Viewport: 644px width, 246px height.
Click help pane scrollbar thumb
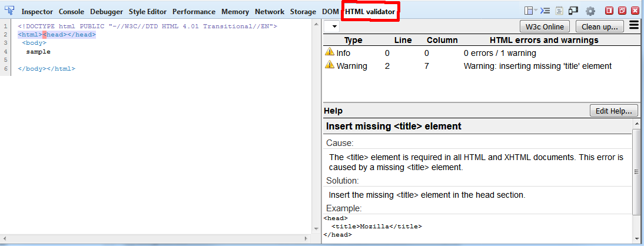pos(636,172)
